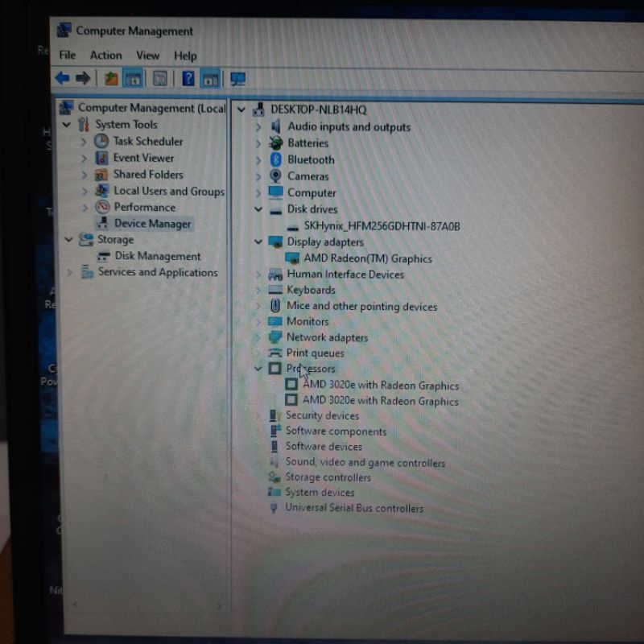The height and width of the screenshot is (644, 644).
Task: Collapse the Display adapters category
Action: coord(258,242)
